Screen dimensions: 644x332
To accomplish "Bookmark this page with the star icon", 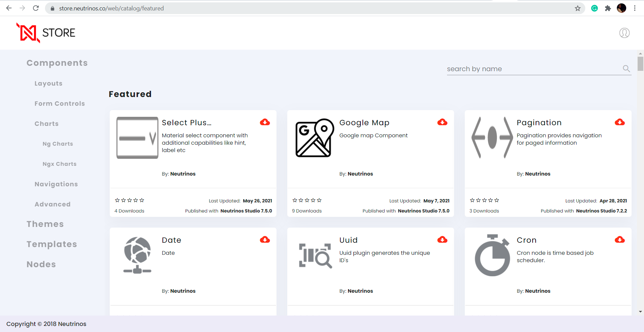I will [x=578, y=8].
